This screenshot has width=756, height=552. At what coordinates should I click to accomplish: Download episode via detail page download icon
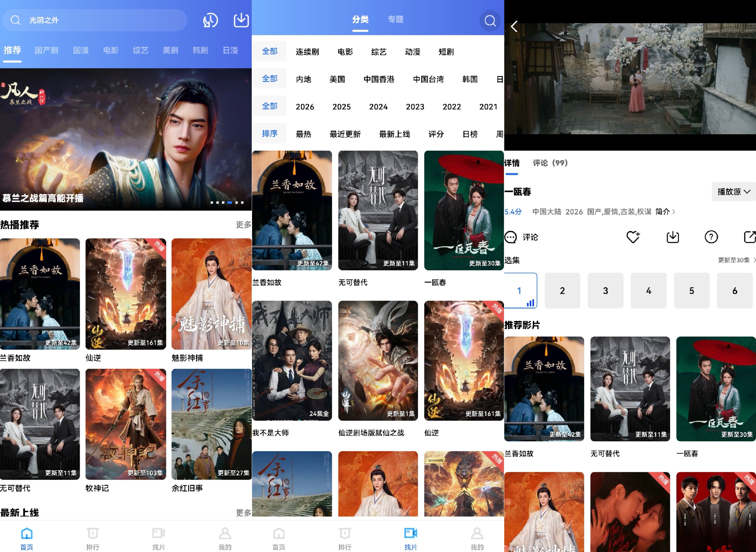(x=673, y=237)
